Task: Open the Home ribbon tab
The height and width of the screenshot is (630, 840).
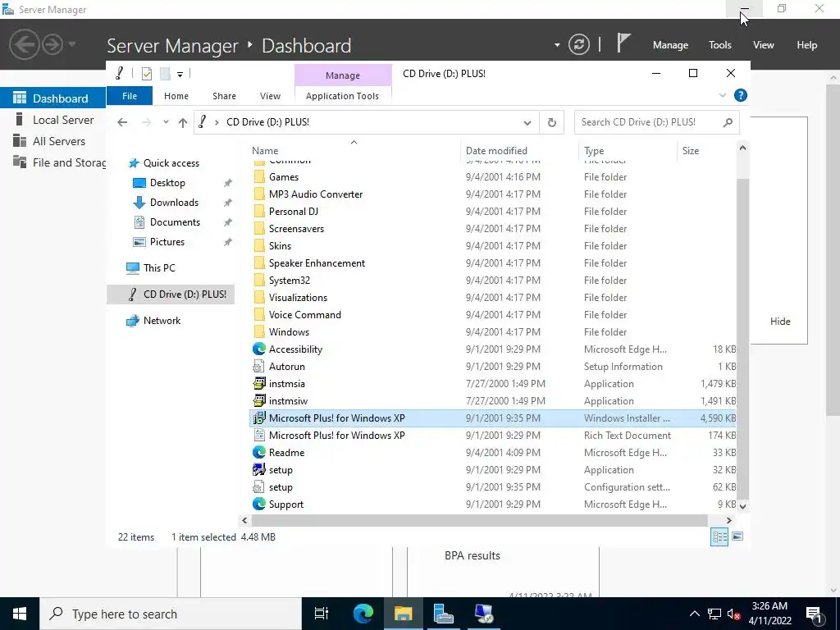Action: click(x=176, y=96)
